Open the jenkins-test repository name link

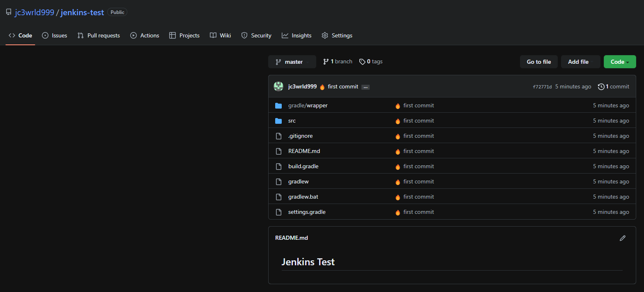point(82,12)
